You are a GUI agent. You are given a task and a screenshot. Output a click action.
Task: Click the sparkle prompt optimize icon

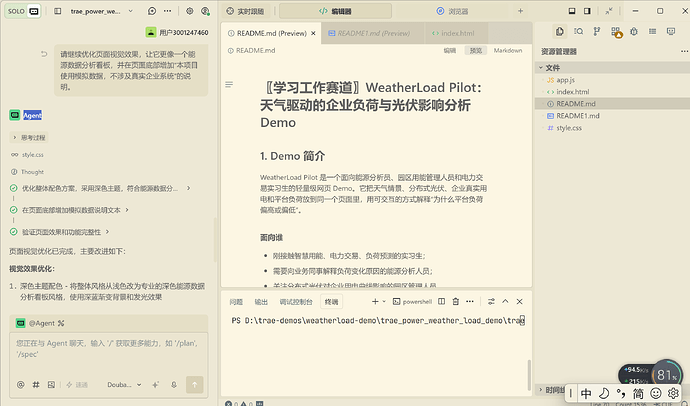(x=155, y=384)
